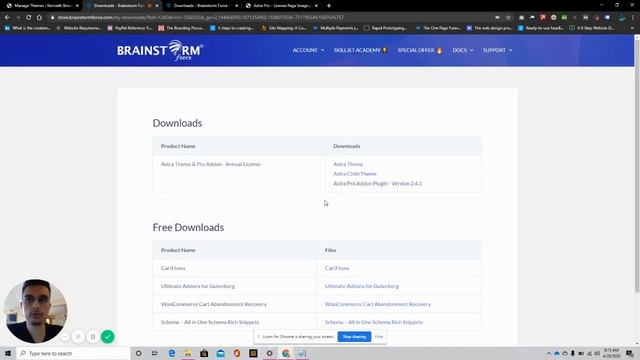
Task: Download Astra Pro Addon Plugin Version 2.4.1
Action: (x=378, y=184)
